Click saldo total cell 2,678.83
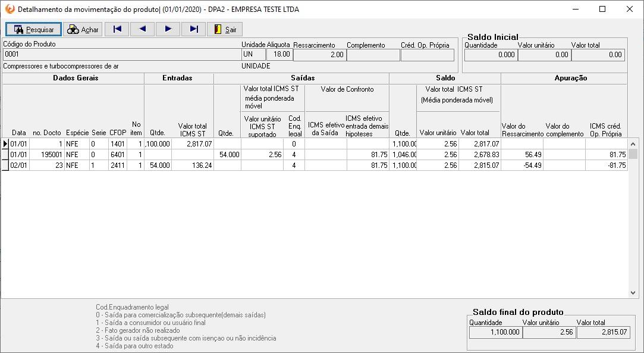The height and width of the screenshot is (353, 644). [x=479, y=155]
